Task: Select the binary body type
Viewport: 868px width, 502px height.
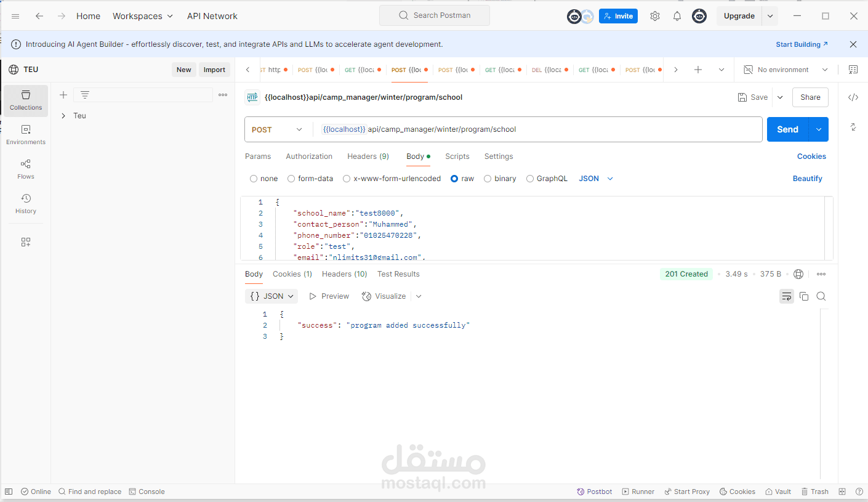Action: (x=488, y=179)
